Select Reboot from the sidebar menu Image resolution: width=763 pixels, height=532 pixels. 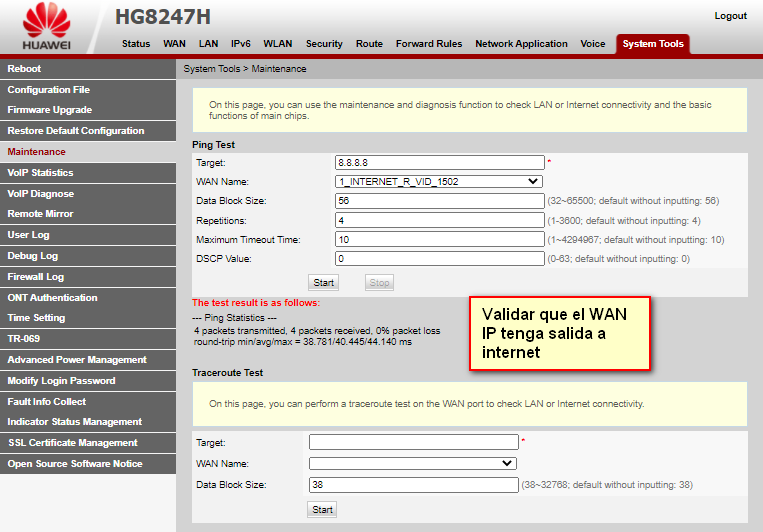coord(25,69)
